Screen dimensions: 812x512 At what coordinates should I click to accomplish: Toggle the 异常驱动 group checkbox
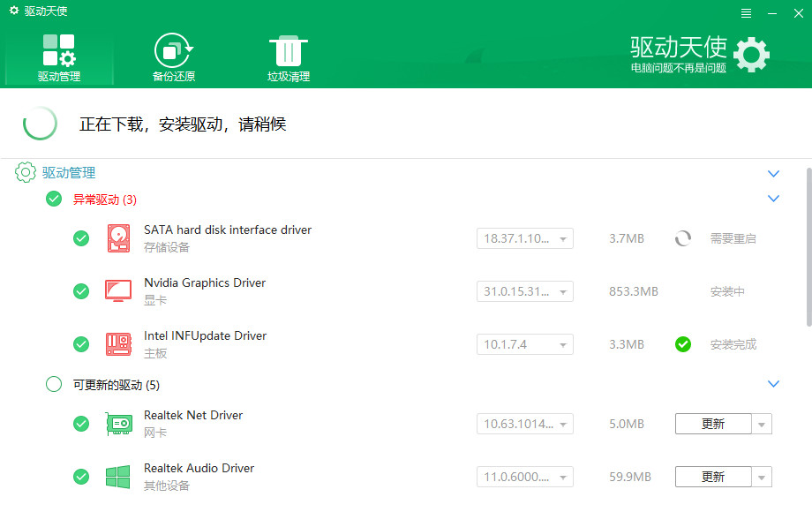point(54,199)
